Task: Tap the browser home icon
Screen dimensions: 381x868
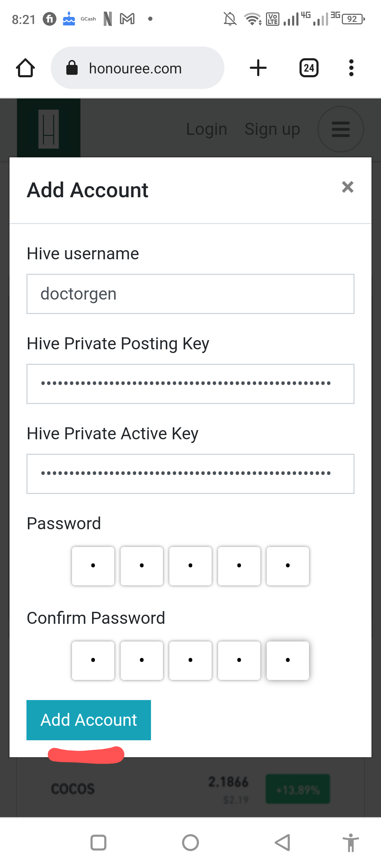Action: tap(25, 68)
